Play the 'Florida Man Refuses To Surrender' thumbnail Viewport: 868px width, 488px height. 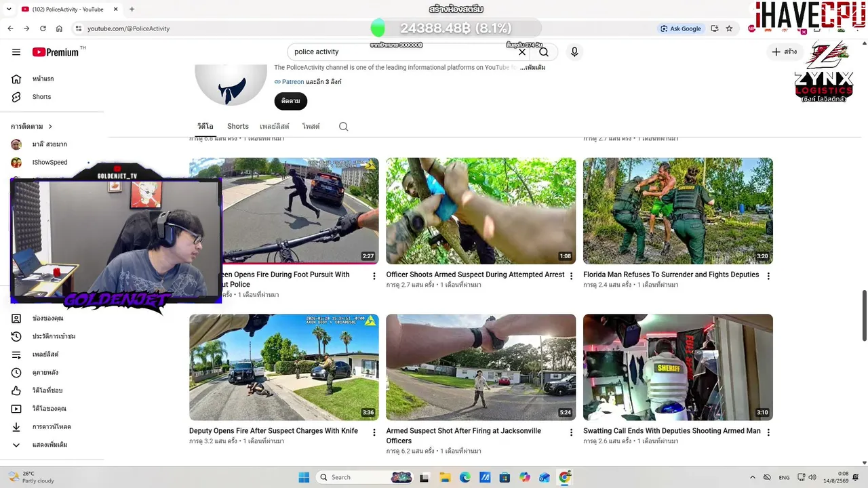pyautogui.click(x=678, y=211)
